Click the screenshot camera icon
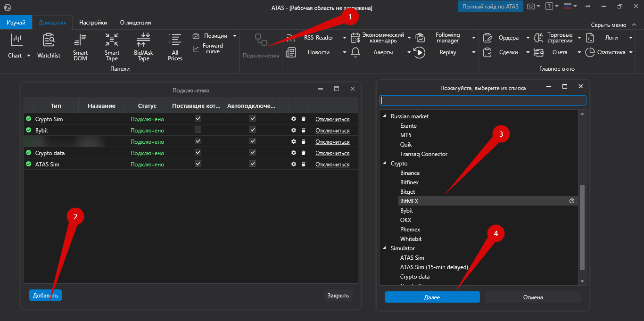The image size is (644, 321). [x=531, y=6]
